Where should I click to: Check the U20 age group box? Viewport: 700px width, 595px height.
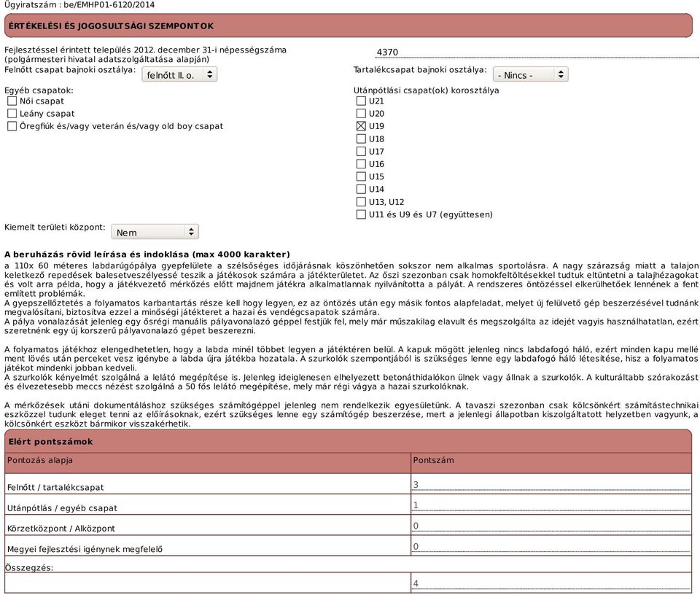(361, 113)
